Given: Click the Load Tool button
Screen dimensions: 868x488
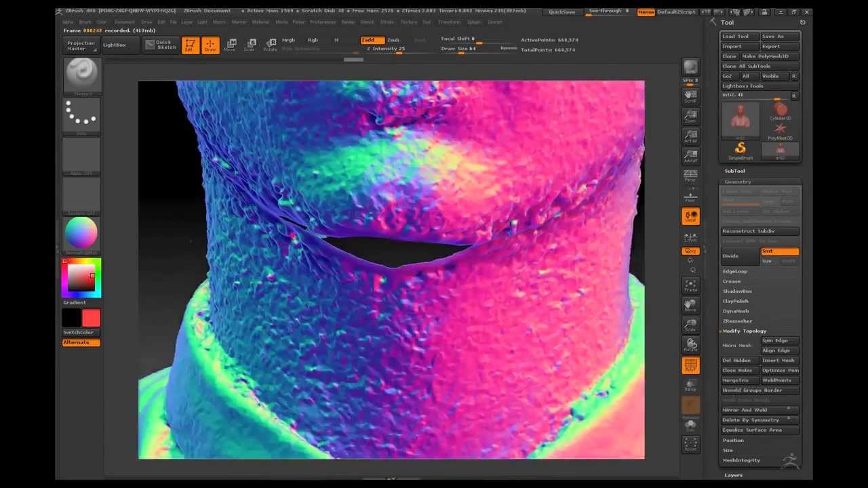Looking at the screenshot, I should pyautogui.click(x=739, y=37).
